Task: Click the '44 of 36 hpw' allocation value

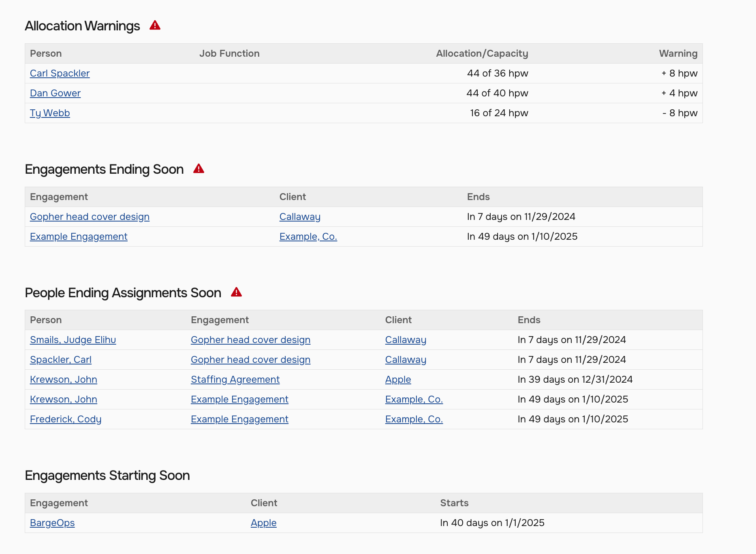Action: pyautogui.click(x=498, y=73)
